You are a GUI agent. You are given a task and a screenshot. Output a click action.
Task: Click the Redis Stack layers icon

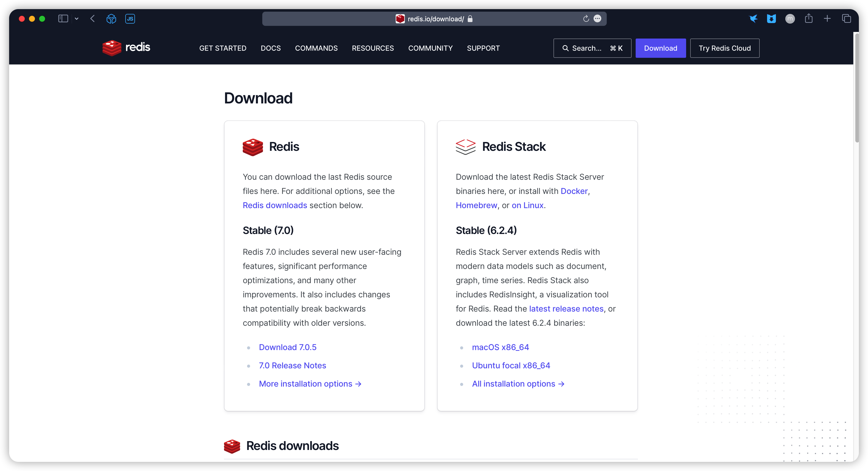click(466, 147)
